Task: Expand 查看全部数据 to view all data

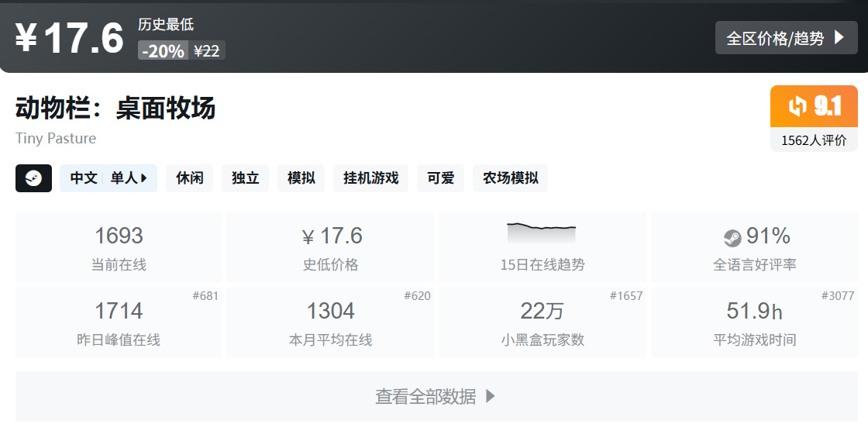Action: (x=436, y=396)
